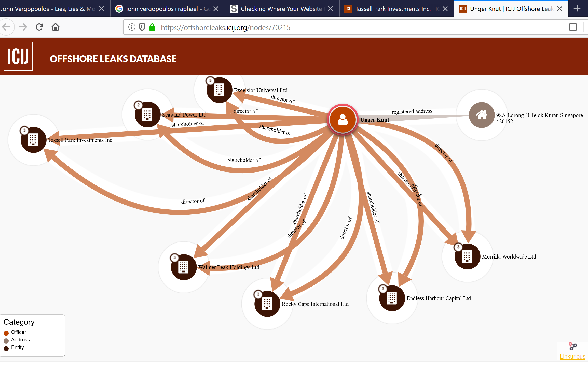Select the Walmer Peak Holdings entity node

click(183, 267)
